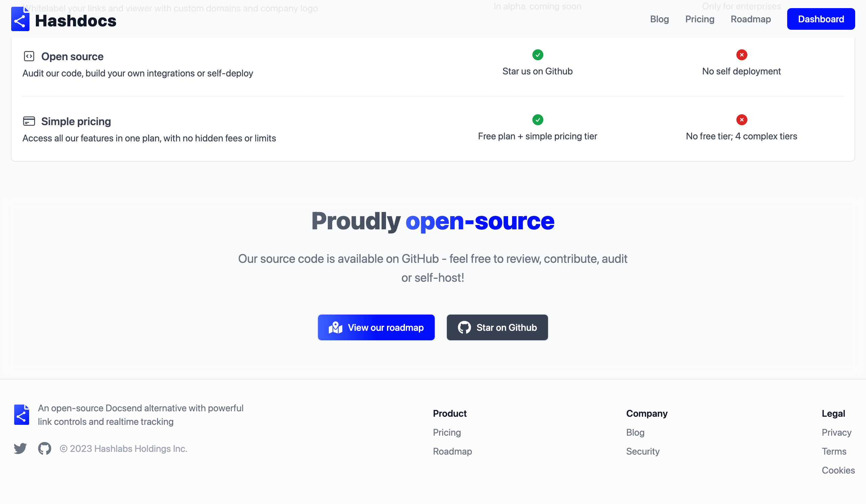866x504 pixels.
Task: Click the Company footer heading
Action: 646,414
